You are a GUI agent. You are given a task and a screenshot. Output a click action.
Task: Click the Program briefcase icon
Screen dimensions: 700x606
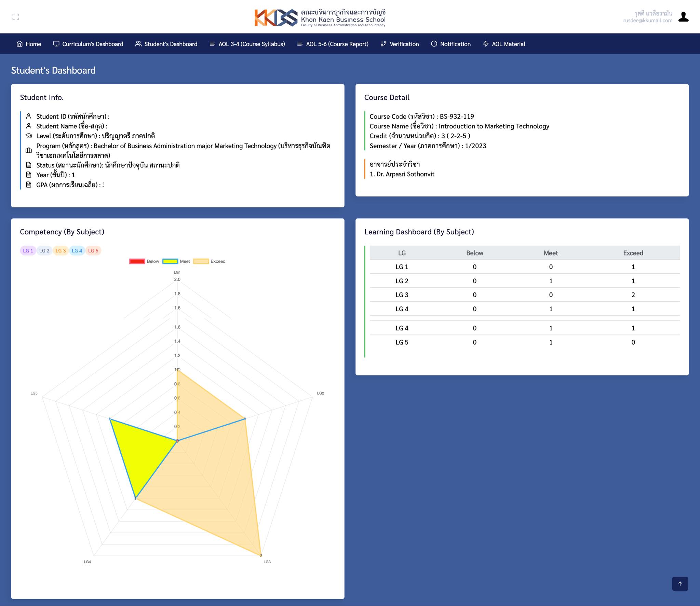click(29, 150)
